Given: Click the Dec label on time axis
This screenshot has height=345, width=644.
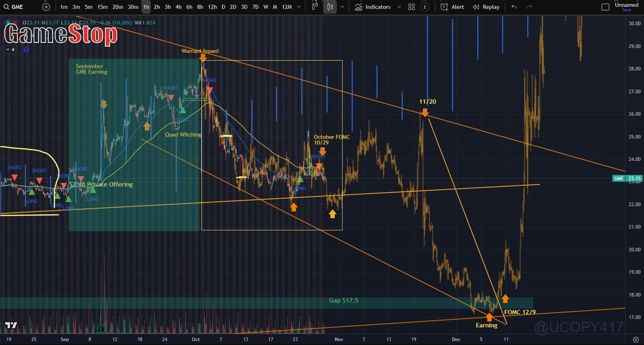Looking at the screenshot, I should pyautogui.click(x=456, y=340).
